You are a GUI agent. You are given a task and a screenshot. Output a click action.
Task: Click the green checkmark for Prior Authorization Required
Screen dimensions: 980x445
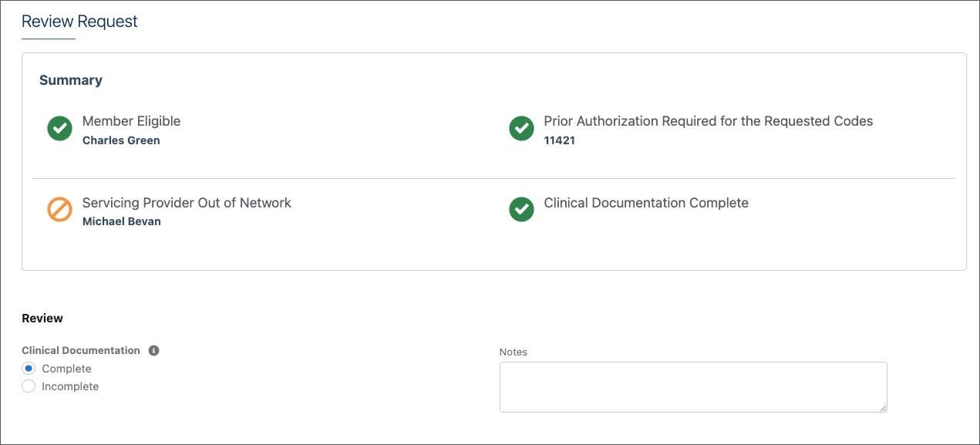pyautogui.click(x=521, y=129)
